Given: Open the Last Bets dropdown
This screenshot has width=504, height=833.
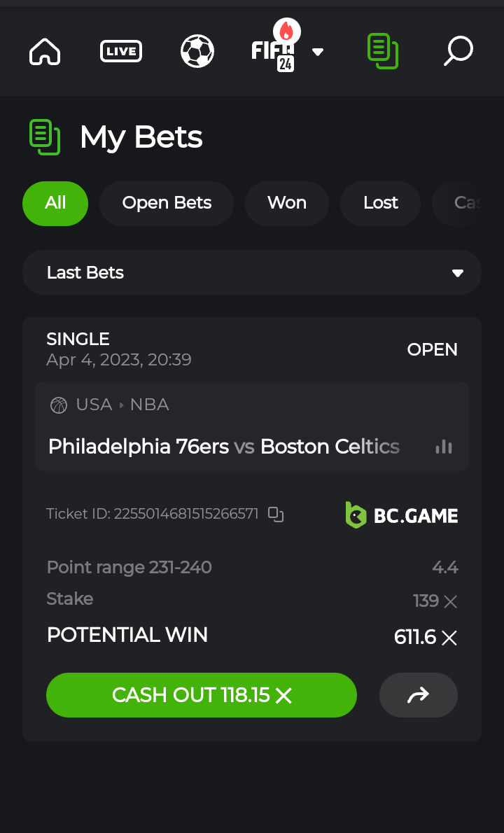Looking at the screenshot, I should tap(252, 272).
